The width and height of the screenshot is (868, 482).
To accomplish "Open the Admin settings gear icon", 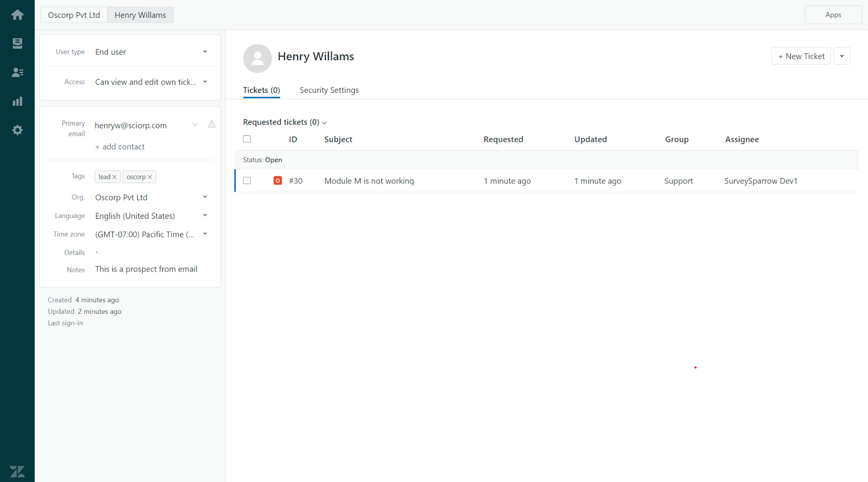I will pos(17,130).
